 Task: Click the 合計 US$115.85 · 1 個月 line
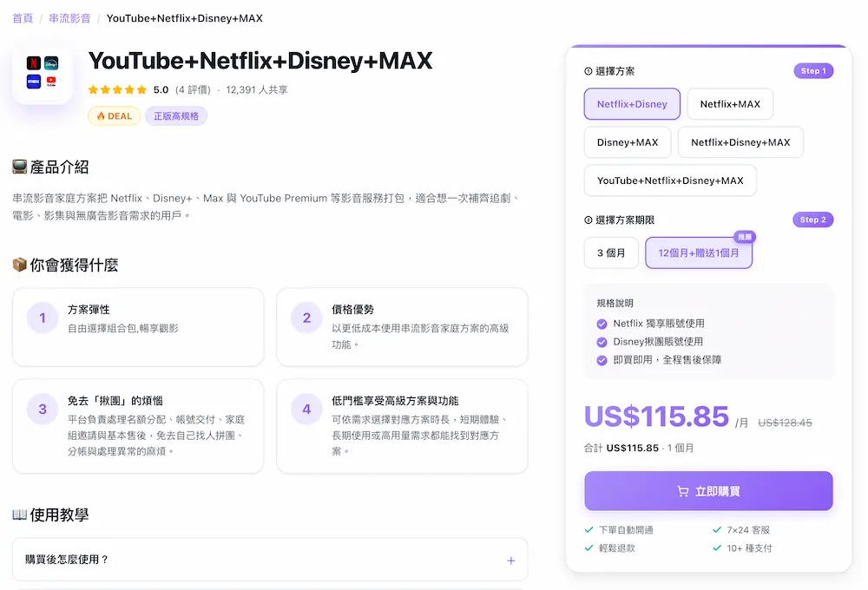tap(639, 448)
